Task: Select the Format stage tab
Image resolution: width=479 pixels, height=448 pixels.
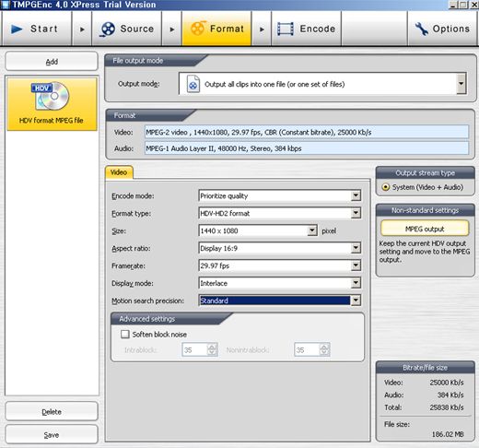Action: pos(216,29)
